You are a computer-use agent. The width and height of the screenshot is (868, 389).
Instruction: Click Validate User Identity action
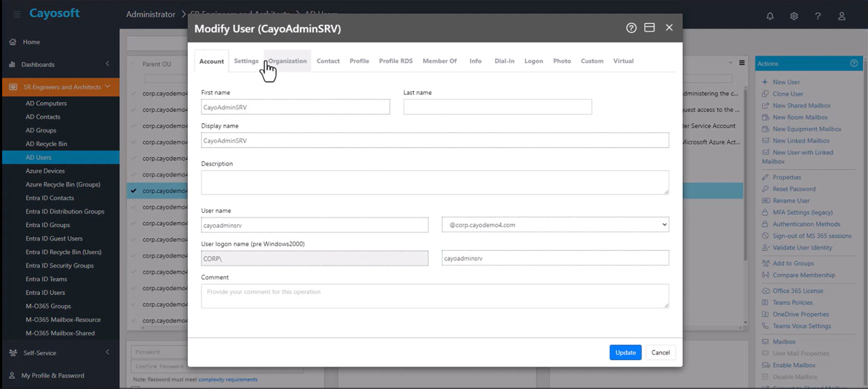tap(802, 247)
